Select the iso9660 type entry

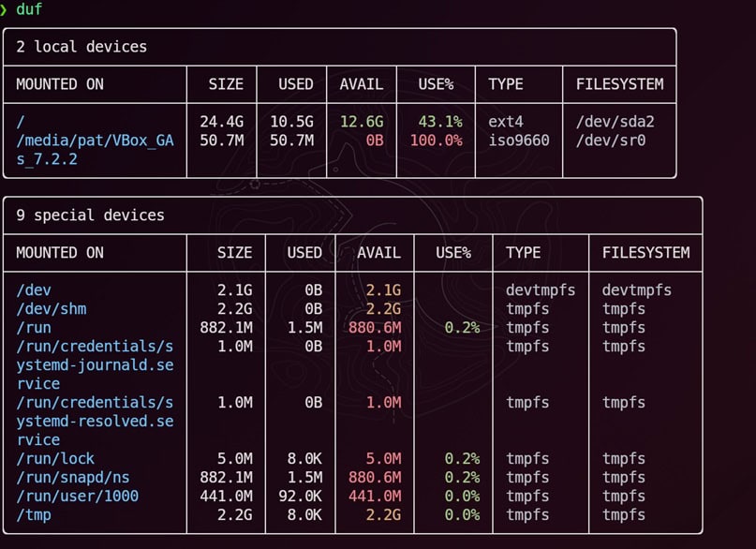[x=519, y=141]
